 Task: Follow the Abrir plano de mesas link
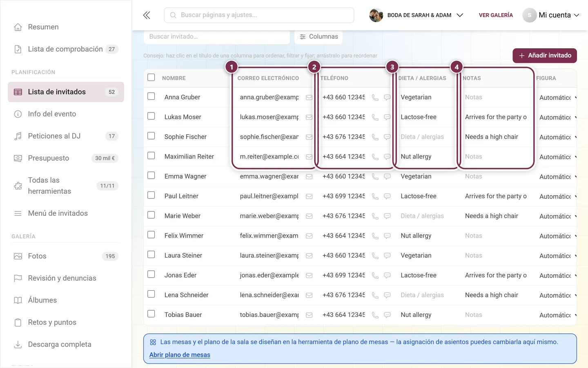point(180,355)
